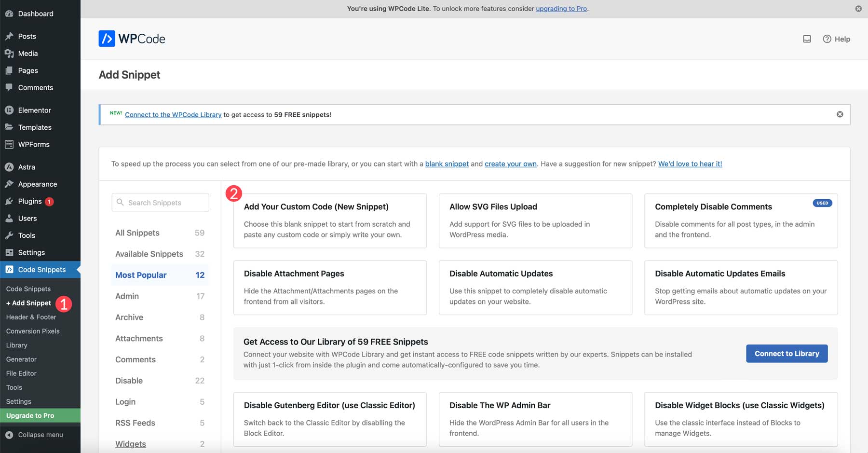Select the Most Popular snippet category
This screenshot has width=868, height=453.
(x=140, y=275)
